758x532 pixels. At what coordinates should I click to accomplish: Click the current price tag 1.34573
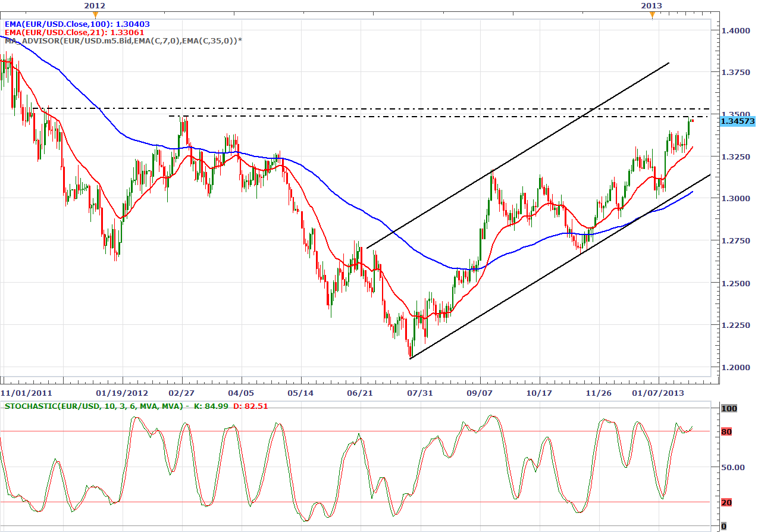pyautogui.click(x=737, y=121)
